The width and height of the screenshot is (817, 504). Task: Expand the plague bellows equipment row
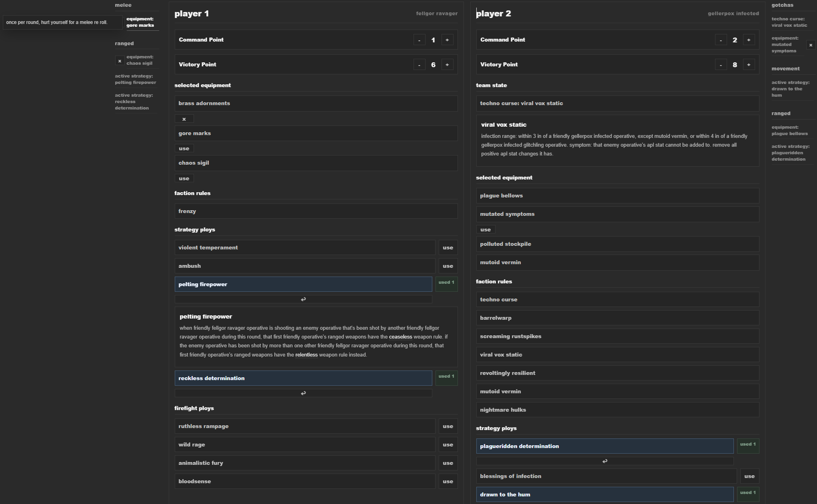pos(617,195)
